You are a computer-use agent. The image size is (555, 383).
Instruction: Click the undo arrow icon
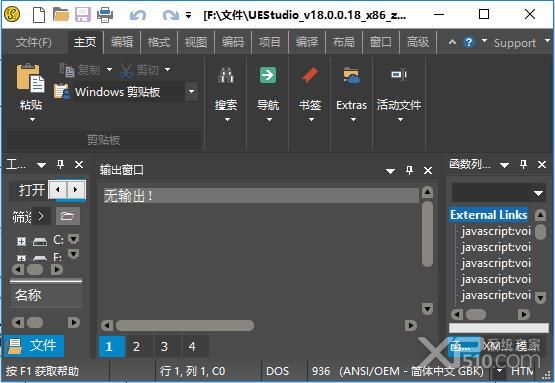[138, 15]
